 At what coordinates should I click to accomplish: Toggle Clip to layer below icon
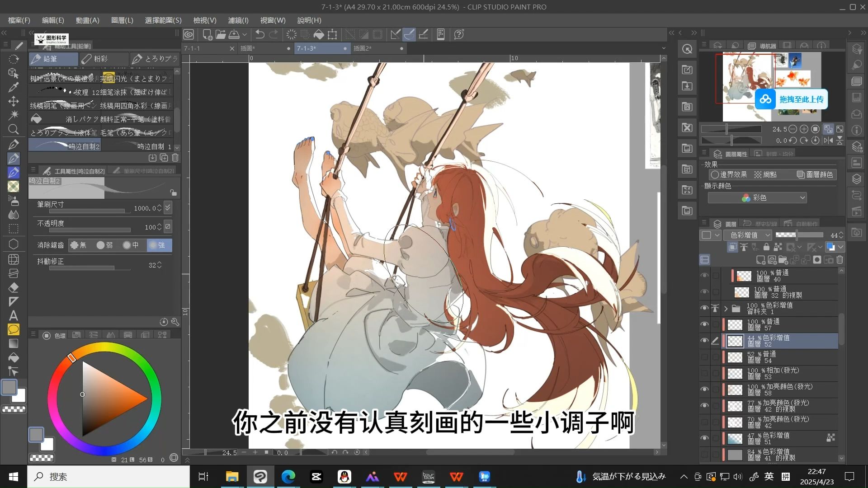click(732, 247)
